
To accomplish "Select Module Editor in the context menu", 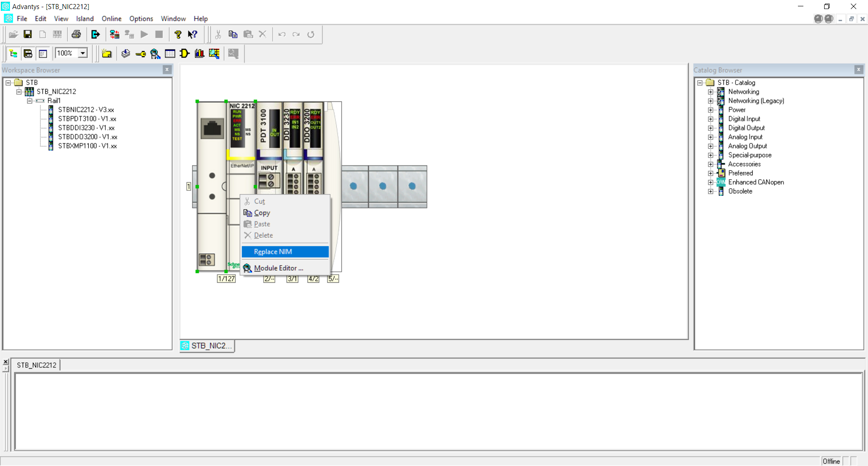I will point(285,268).
